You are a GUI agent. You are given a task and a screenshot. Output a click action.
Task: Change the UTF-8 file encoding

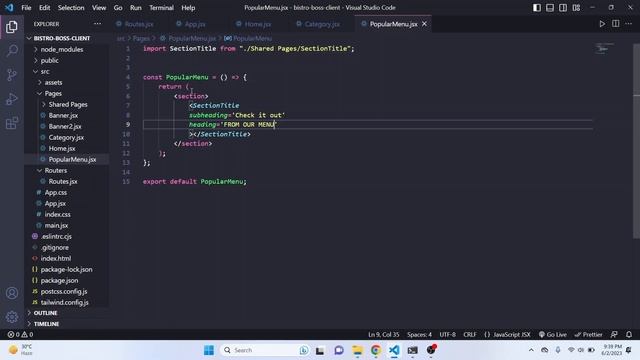tap(447, 334)
